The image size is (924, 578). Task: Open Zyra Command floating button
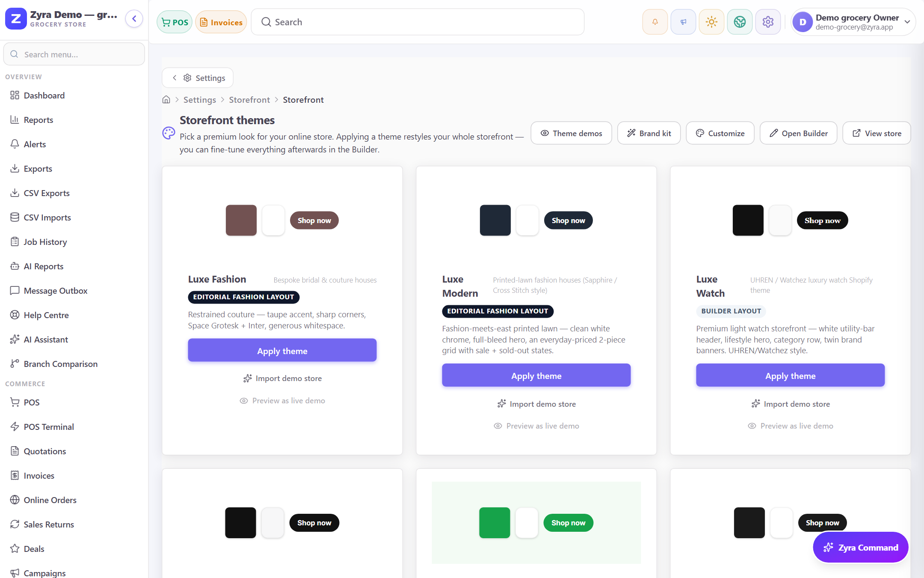pyautogui.click(x=861, y=548)
